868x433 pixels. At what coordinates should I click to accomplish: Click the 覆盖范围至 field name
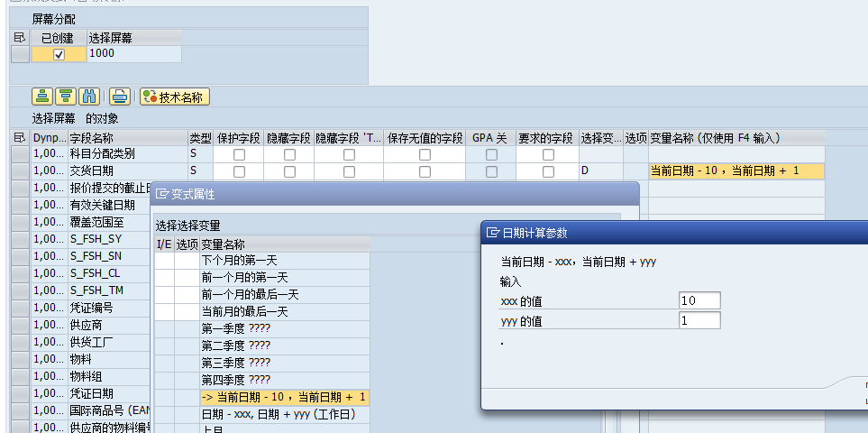click(96, 223)
